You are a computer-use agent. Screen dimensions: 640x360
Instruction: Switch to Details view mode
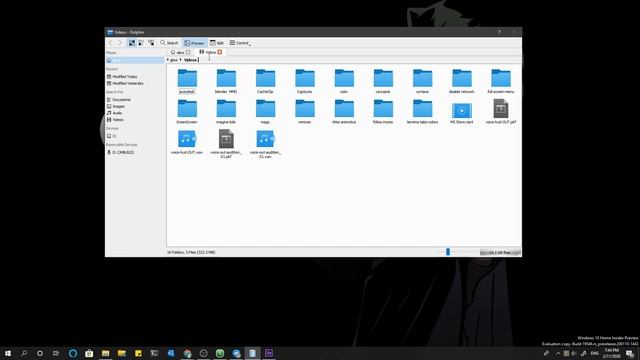[151, 43]
